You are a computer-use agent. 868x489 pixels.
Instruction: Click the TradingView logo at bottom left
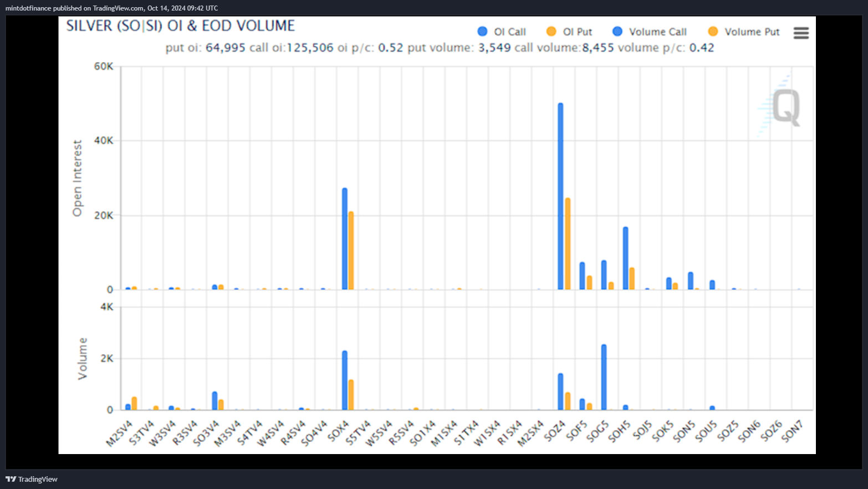point(32,479)
